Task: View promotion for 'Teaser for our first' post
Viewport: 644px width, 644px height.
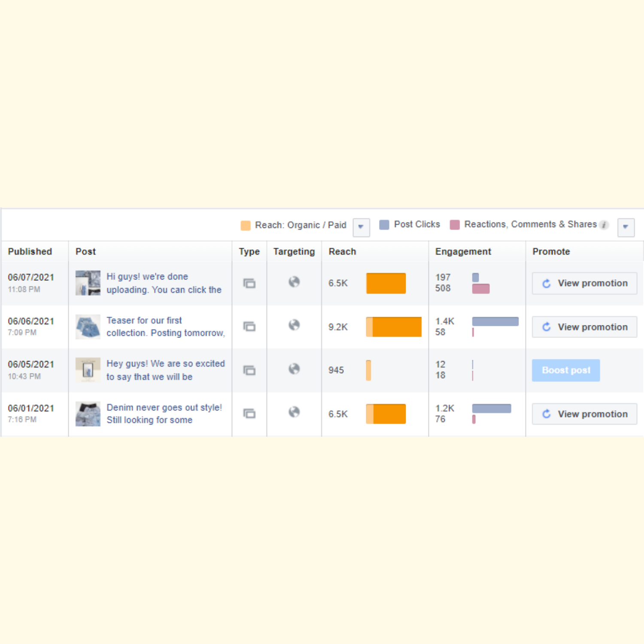Action: pyautogui.click(x=584, y=327)
